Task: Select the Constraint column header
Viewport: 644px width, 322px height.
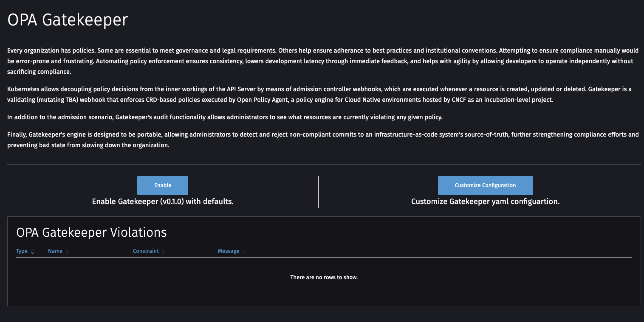Action: coord(145,251)
